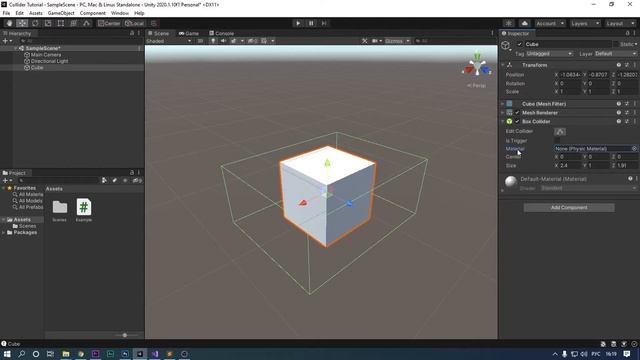Toggle the Static checkbox
640x360 pixels.
(616, 44)
